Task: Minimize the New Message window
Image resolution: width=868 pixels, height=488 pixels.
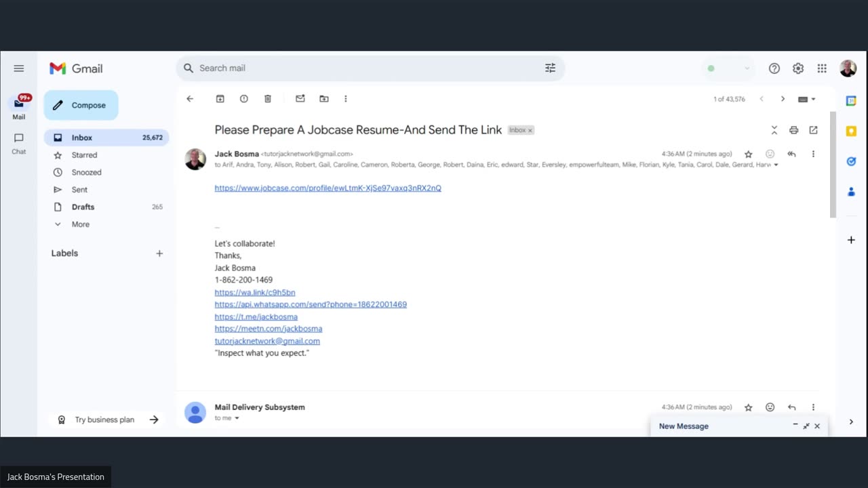Action: click(795, 425)
